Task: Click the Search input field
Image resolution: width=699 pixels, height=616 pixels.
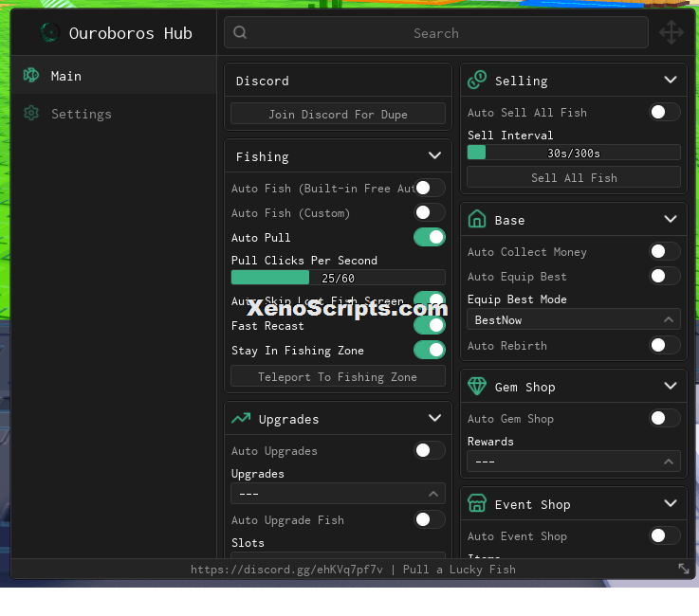Action: (x=436, y=32)
